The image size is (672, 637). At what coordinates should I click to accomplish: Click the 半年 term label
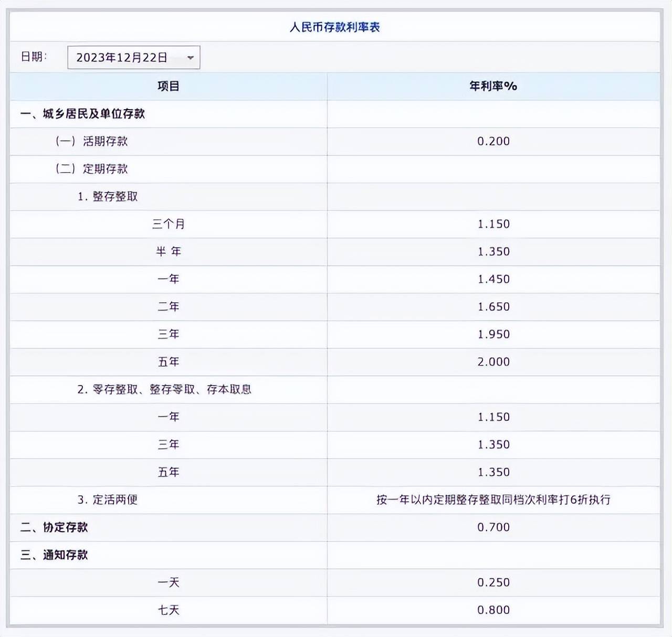pyautogui.click(x=169, y=251)
